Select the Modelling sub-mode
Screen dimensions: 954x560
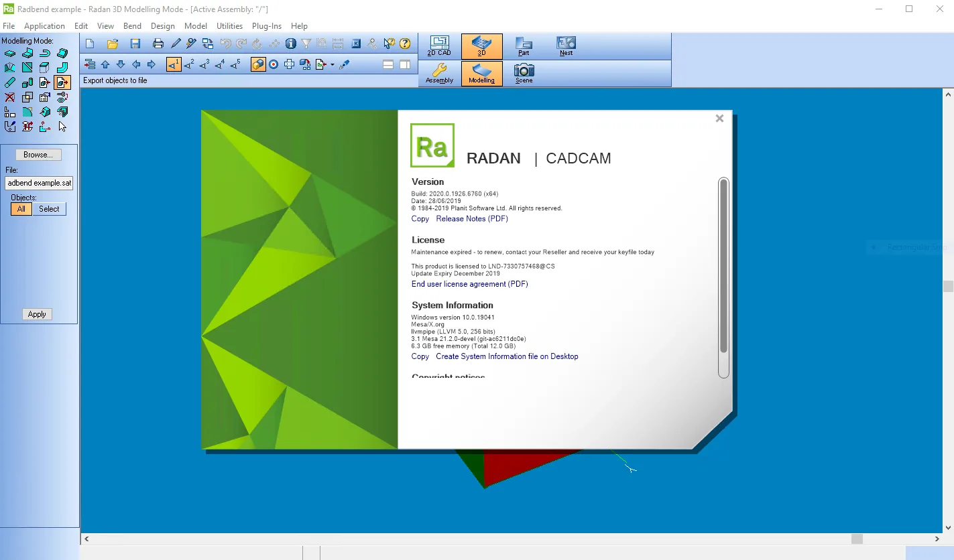pyautogui.click(x=482, y=73)
